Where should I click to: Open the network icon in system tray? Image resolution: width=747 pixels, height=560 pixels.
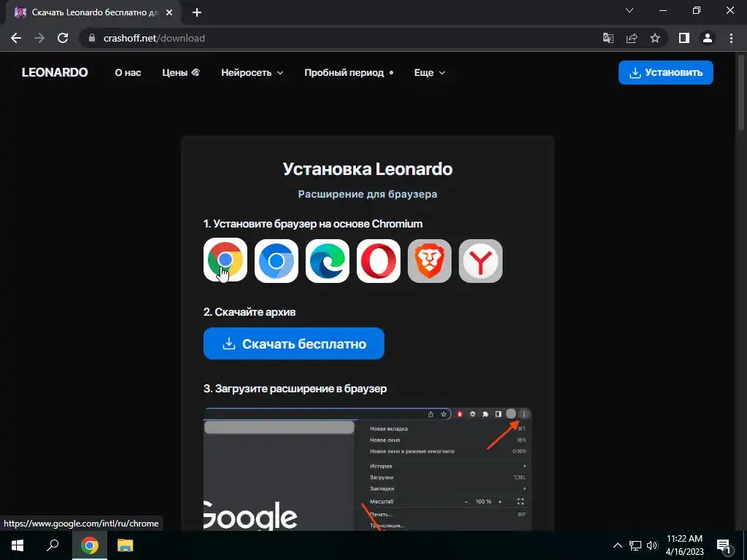[635, 545]
